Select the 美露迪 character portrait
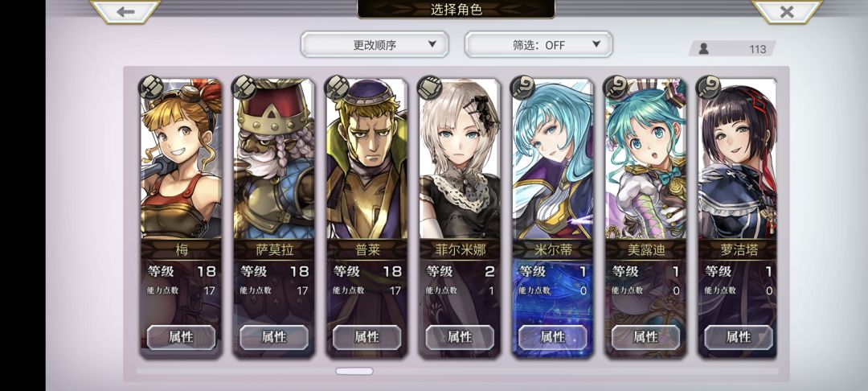Screen dimensions: 868x391 click(645, 159)
